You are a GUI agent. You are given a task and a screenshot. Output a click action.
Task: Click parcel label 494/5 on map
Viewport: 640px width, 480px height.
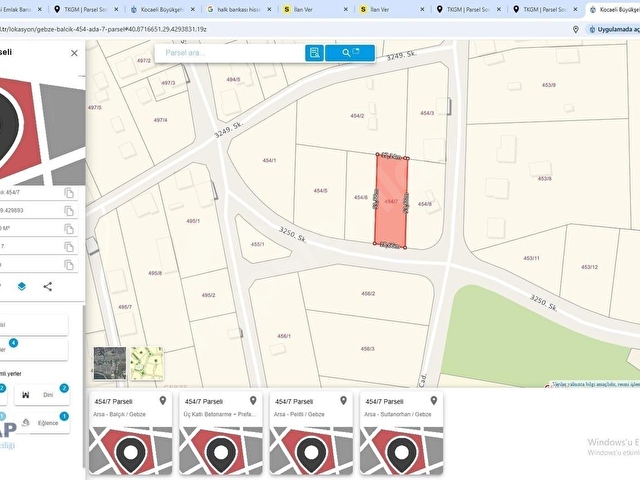[x=233, y=80]
